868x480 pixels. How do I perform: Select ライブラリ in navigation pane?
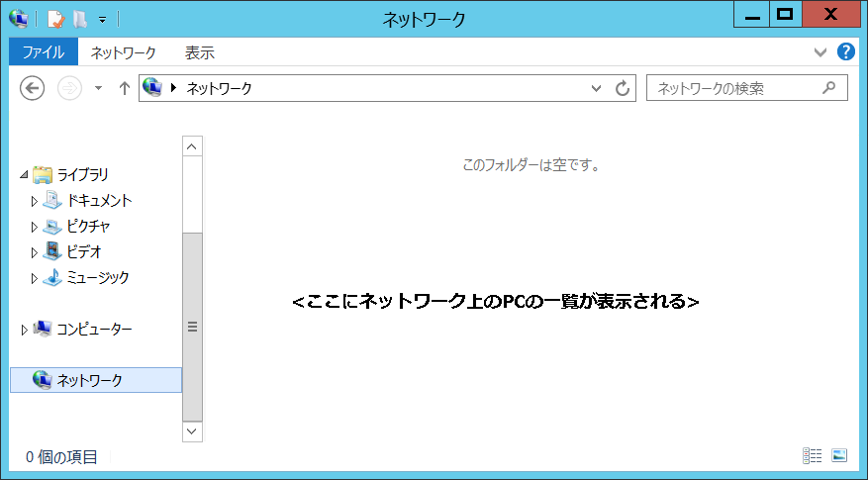point(82,175)
